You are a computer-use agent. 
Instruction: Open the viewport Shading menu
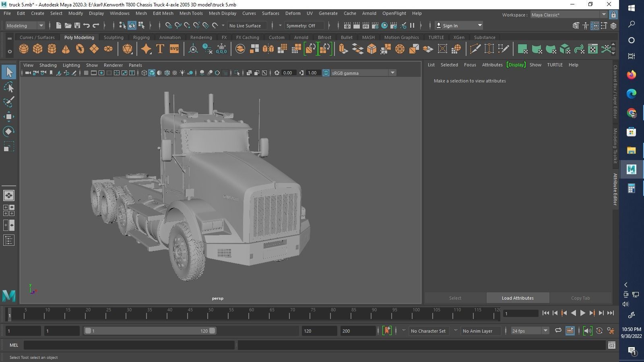click(x=48, y=65)
